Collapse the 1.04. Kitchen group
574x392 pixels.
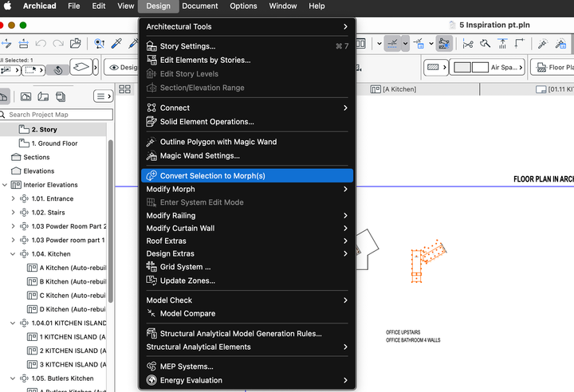click(x=13, y=254)
